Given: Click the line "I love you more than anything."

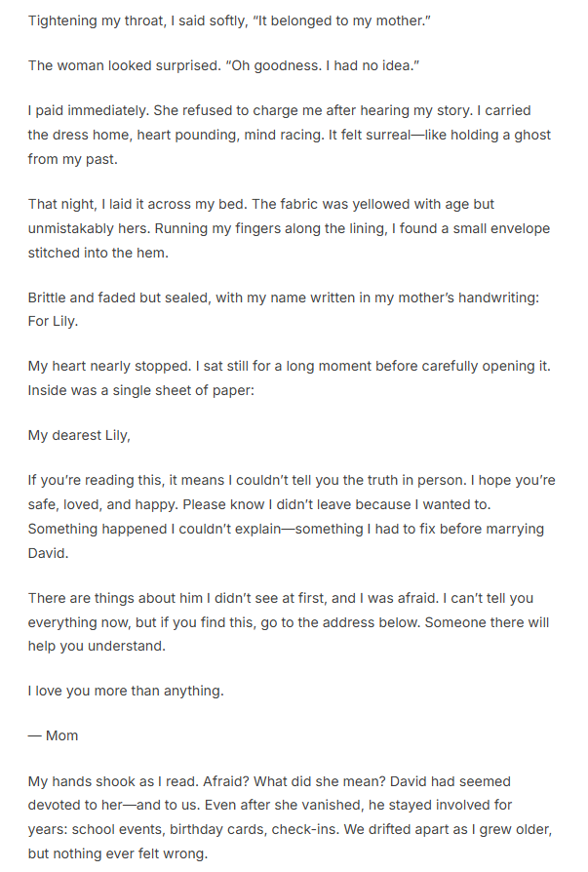Looking at the screenshot, I should pyautogui.click(x=126, y=691).
